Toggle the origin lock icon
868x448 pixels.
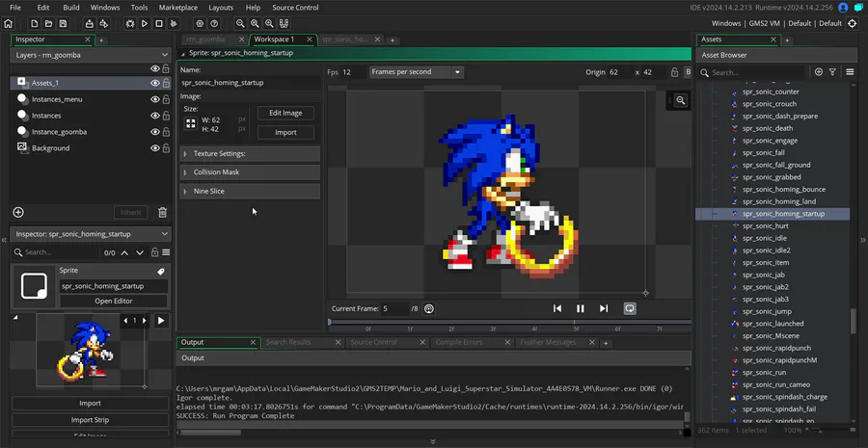(674, 72)
